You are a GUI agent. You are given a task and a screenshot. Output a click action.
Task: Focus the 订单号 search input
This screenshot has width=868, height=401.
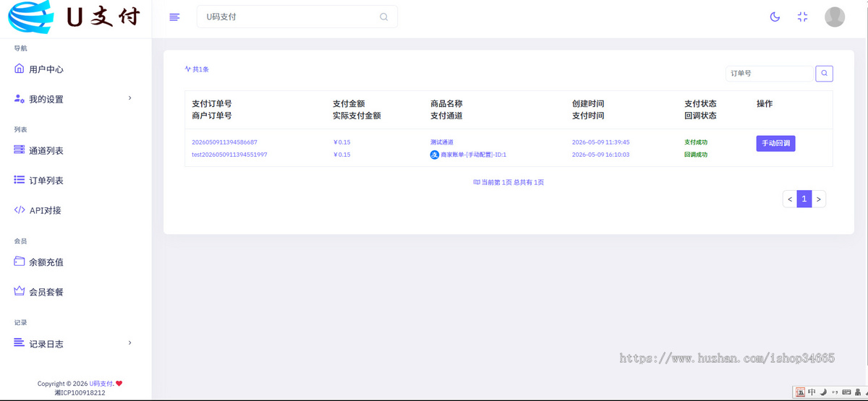point(770,73)
